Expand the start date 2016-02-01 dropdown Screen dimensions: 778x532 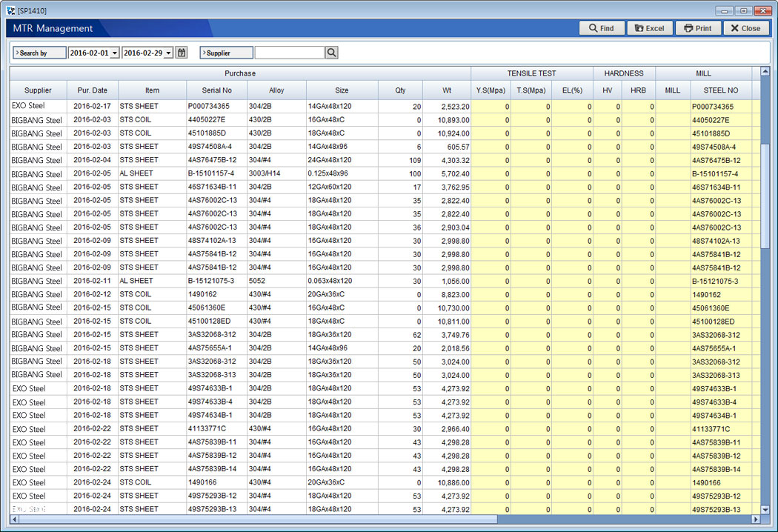115,53
